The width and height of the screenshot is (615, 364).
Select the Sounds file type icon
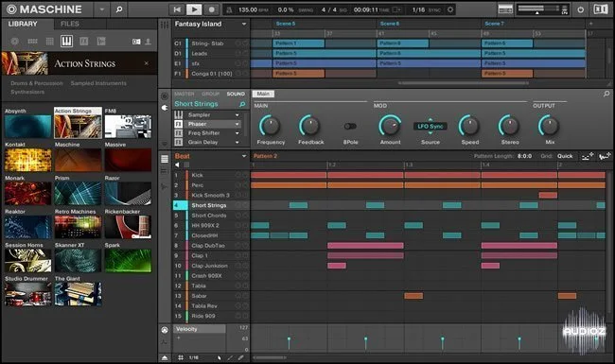click(x=50, y=42)
